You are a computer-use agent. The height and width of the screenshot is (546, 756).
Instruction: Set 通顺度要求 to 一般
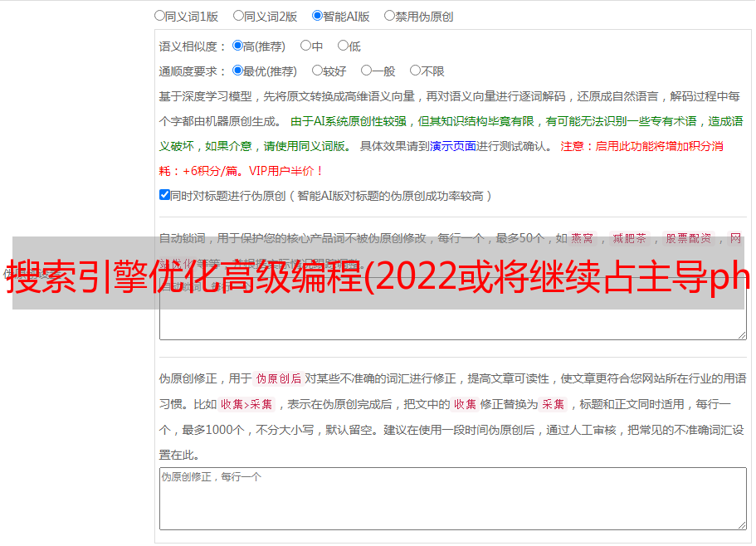coord(367,71)
